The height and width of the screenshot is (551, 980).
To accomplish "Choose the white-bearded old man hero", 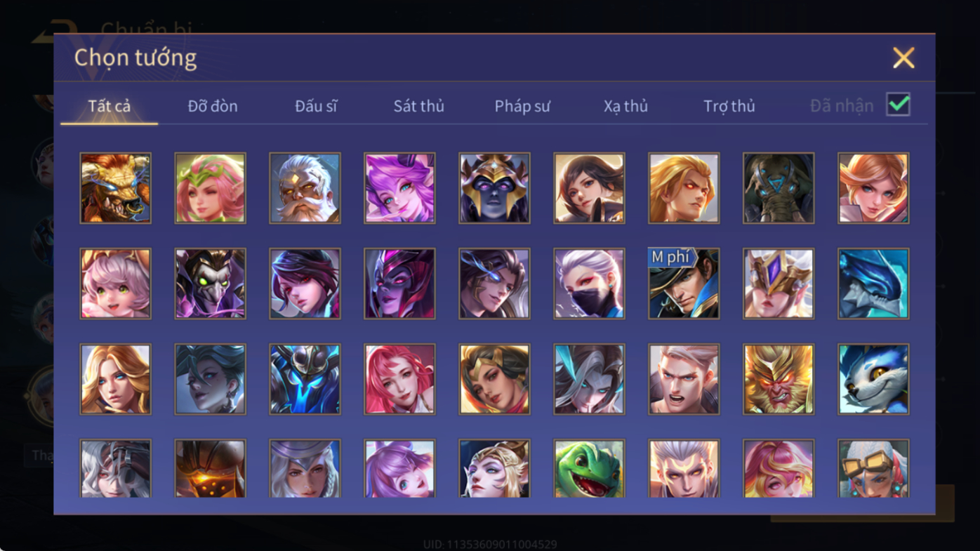I will (x=305, y=188).
